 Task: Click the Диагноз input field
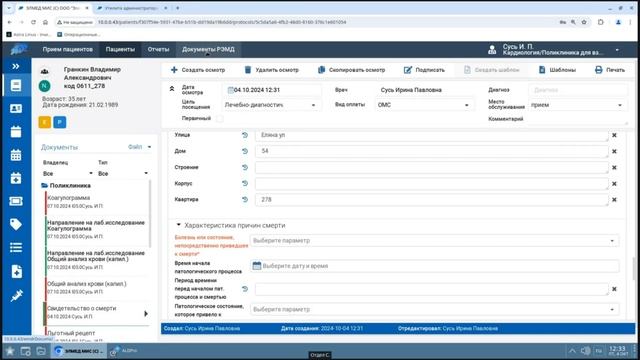pyautogui.click(x=578, y=90)
